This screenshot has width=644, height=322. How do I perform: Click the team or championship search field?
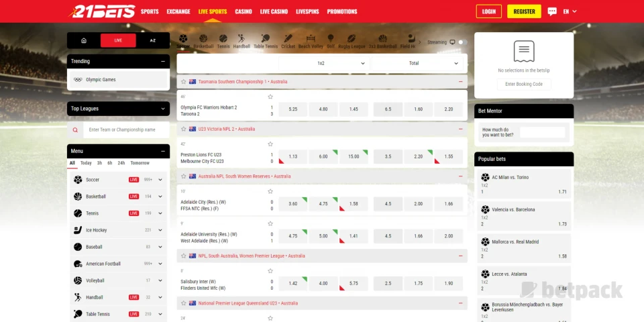pos(126,129)
